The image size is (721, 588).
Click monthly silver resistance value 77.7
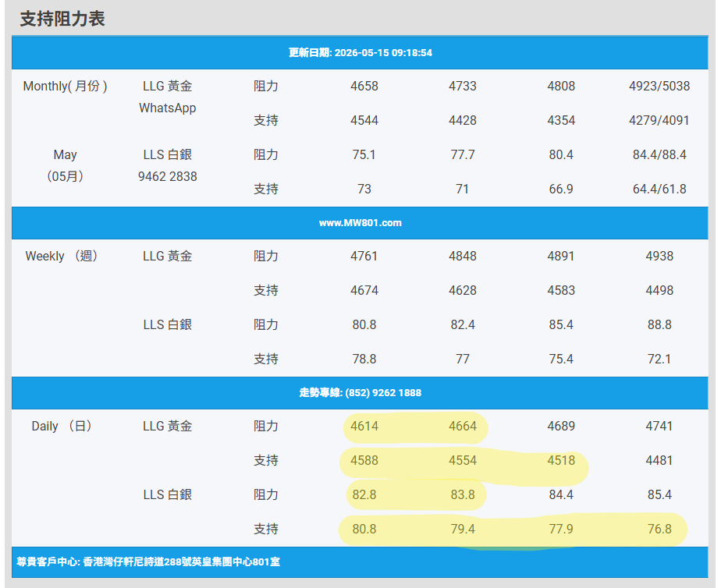463,154
